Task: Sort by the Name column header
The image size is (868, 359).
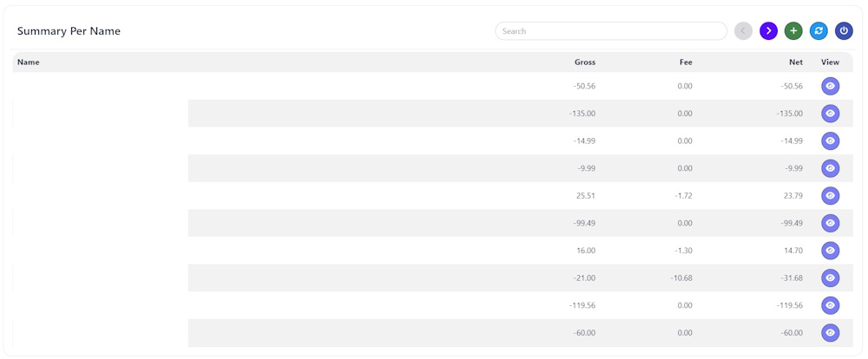Action: coord(29,62)
